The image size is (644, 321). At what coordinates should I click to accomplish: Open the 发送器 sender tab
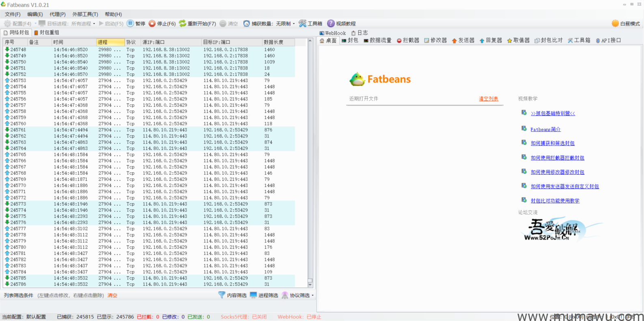point(463,40)
